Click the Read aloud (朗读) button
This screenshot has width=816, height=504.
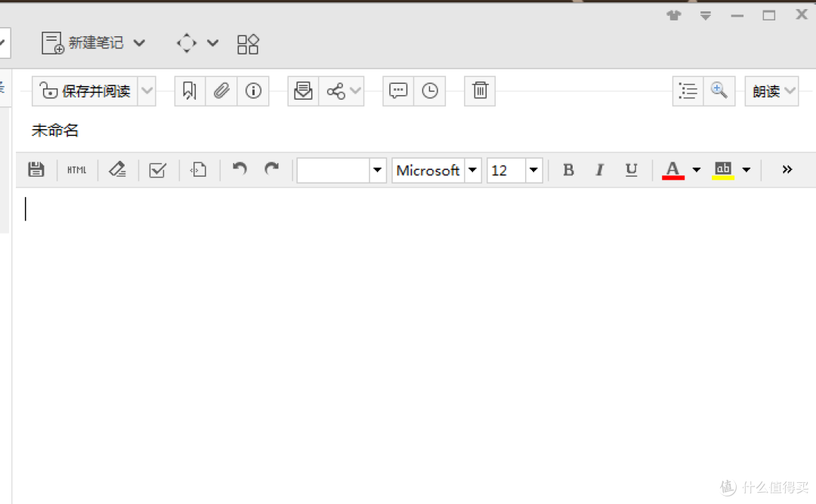tap(771, 91)
